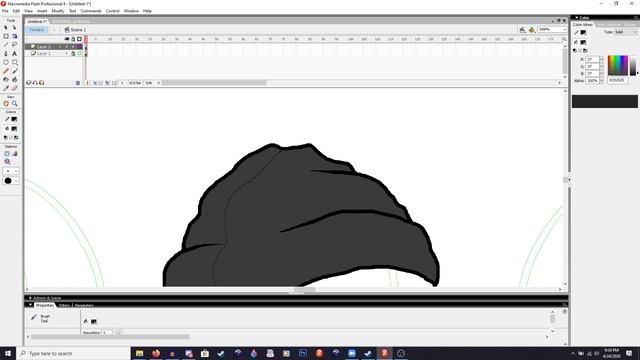The width and height of the screenshot is (640, 360).
Task: Select the Lasso tool
Action: [15, 44]
